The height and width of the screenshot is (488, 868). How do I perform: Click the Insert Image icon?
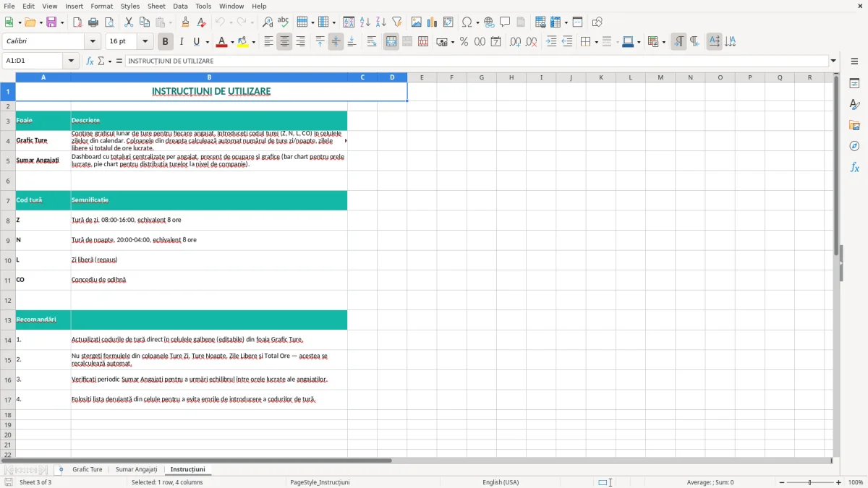point(417,22)
